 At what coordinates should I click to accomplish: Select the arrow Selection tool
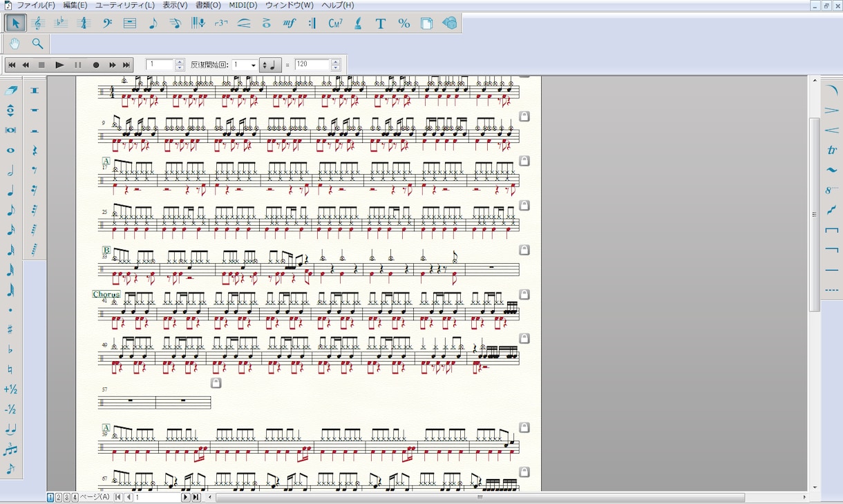(15, 23)
